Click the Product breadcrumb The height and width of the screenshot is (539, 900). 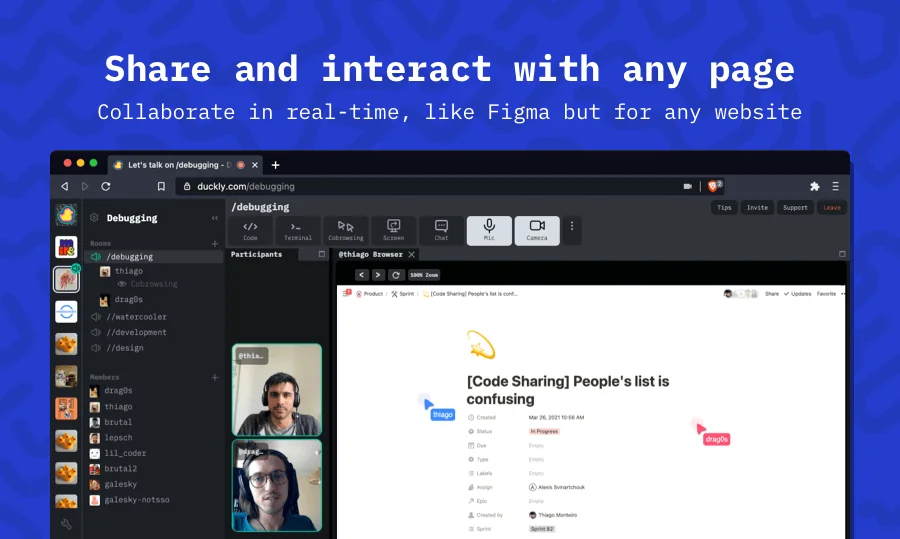click(x=369, y=294)
